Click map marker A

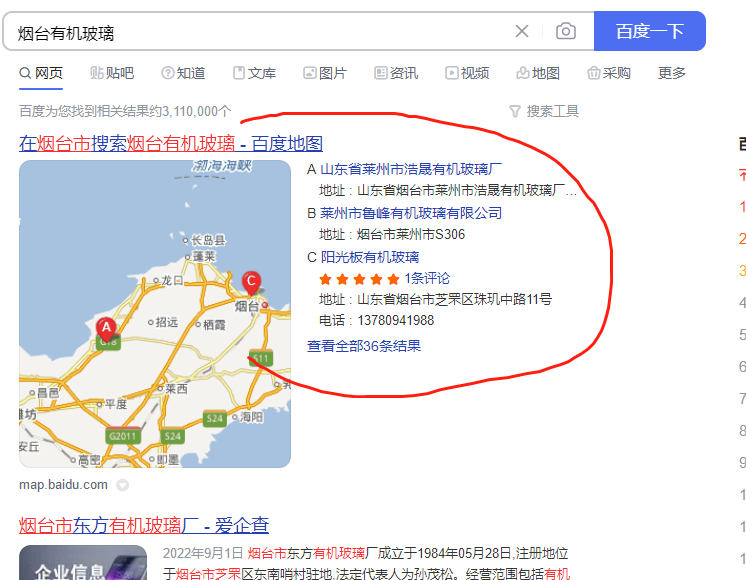click(x=106, y=328)
